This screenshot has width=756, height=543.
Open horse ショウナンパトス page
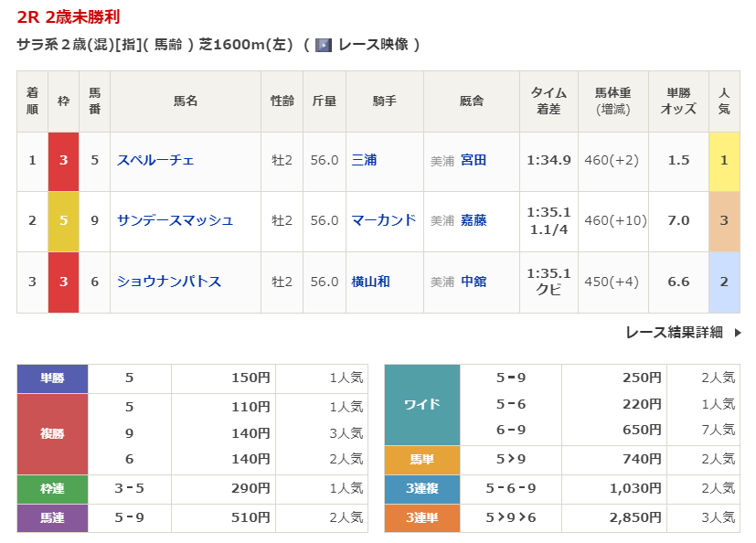[169, 282]
